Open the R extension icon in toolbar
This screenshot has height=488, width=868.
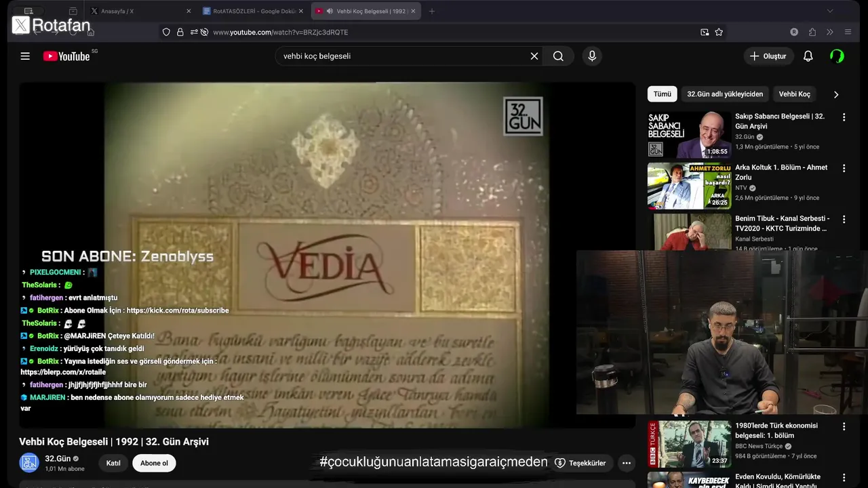click(x=794, y=32)
